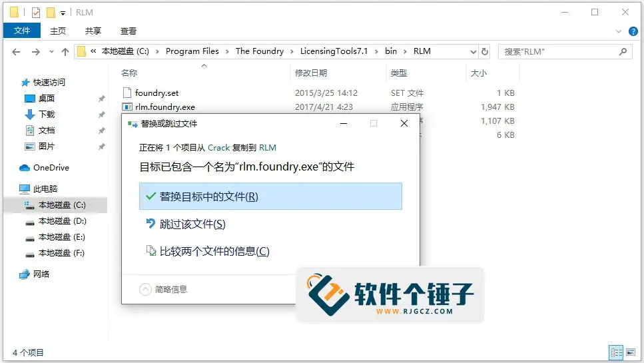Click The Foundry breadcrumb
Image resolution: width=644 pixels, height=363 pixels.
(260, 51)
